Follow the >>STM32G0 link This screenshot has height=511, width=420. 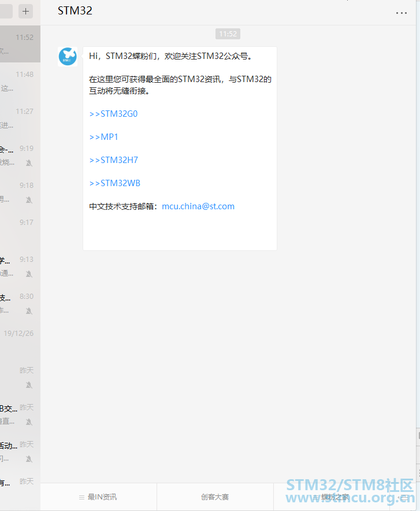[x=113, y=114]
